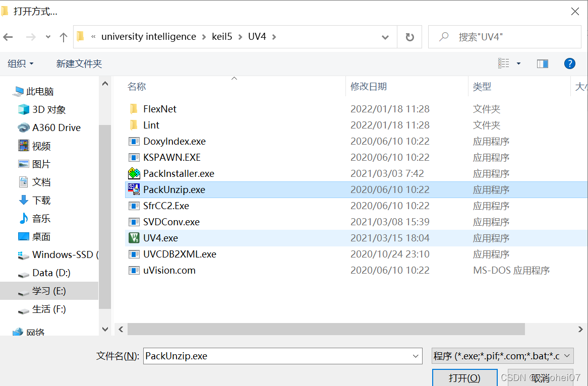Image resolution: width=588 pixels, height=386 pixels.
Task: Click keil5 in the address breadcrumb
Action: coord(222,37)
